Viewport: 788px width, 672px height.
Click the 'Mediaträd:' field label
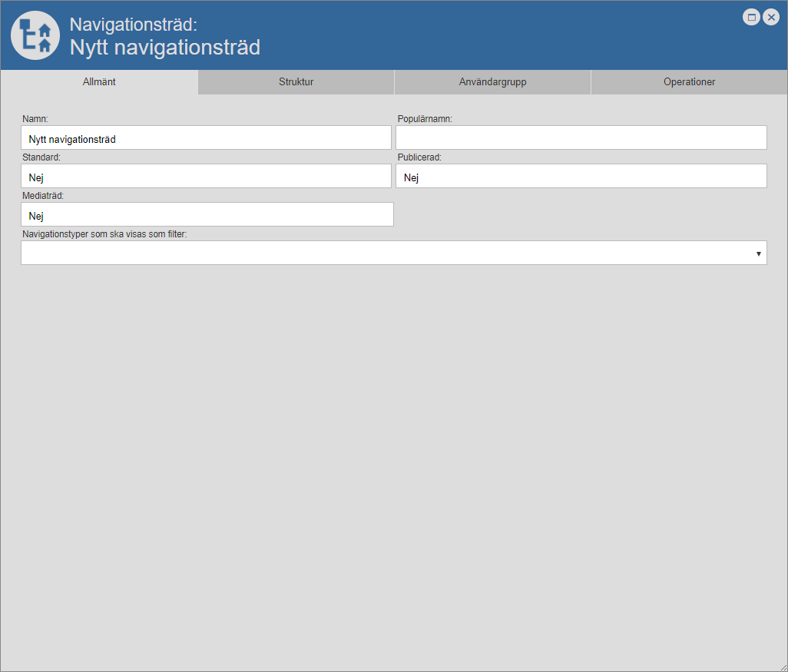click(43, 196)
